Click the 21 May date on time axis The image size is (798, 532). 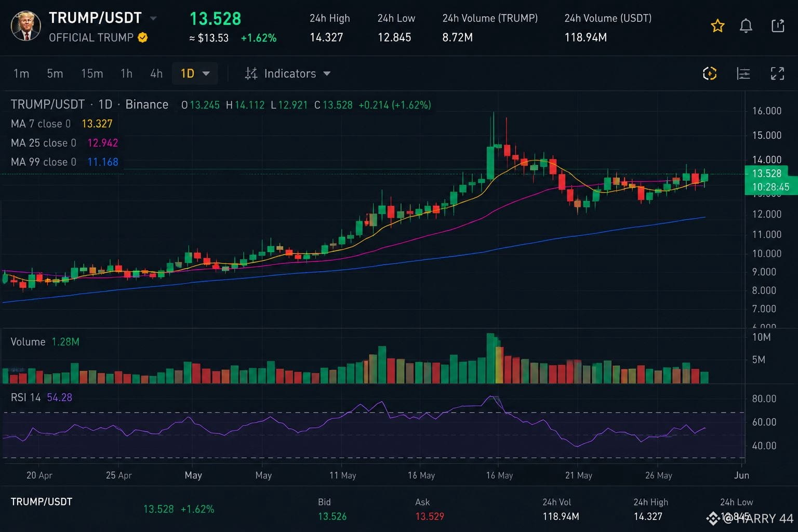pyautogui.click(x=579, y=475)
